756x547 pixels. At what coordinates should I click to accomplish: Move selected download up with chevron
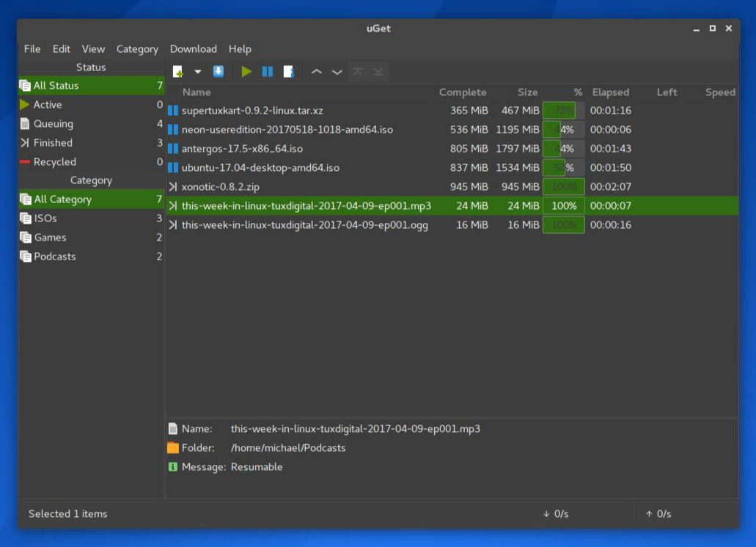point(317,72)
